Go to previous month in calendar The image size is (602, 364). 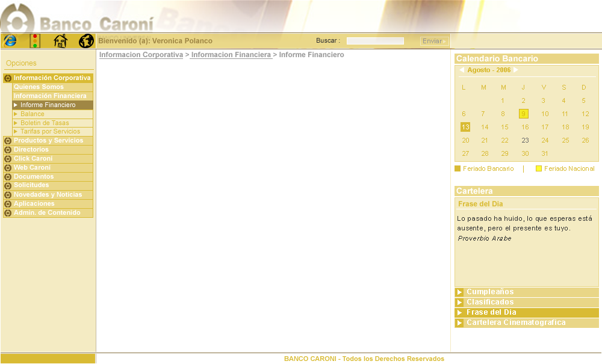tap(462, 70)
